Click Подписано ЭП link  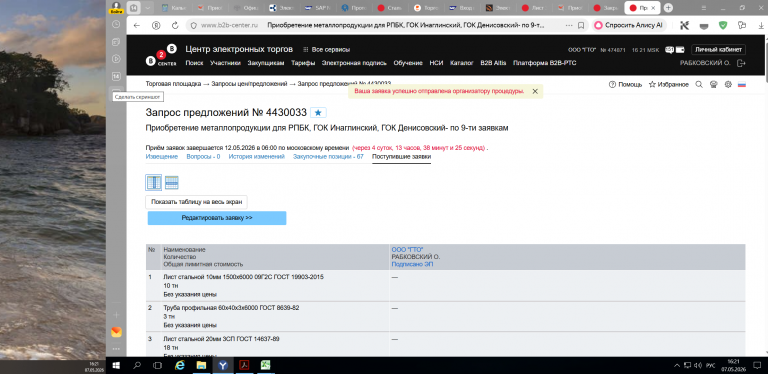(x=412, y=264)
